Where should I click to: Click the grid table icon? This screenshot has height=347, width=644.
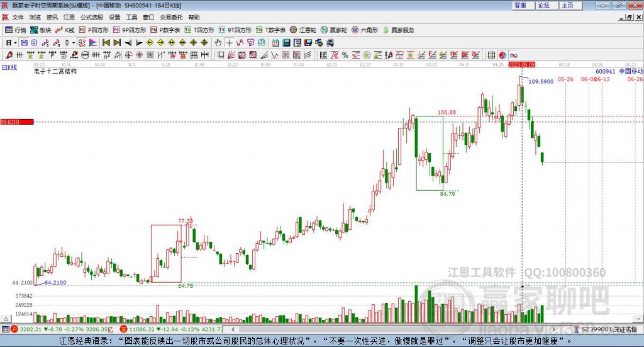coord(491,55)
